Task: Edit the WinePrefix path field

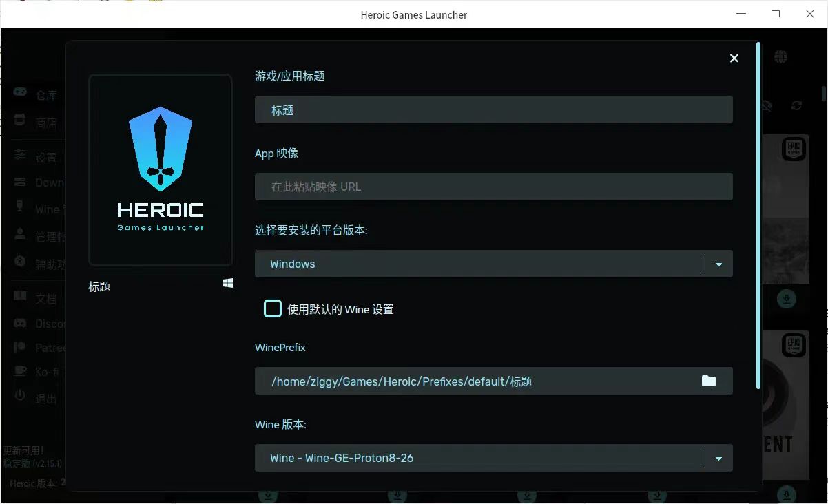Action: coord(493,381)
